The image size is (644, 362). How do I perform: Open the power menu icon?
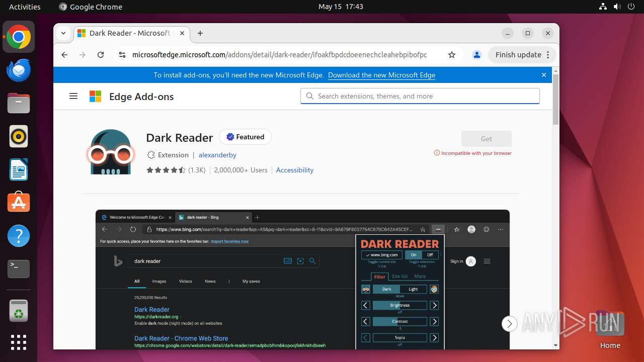point(631,7)
